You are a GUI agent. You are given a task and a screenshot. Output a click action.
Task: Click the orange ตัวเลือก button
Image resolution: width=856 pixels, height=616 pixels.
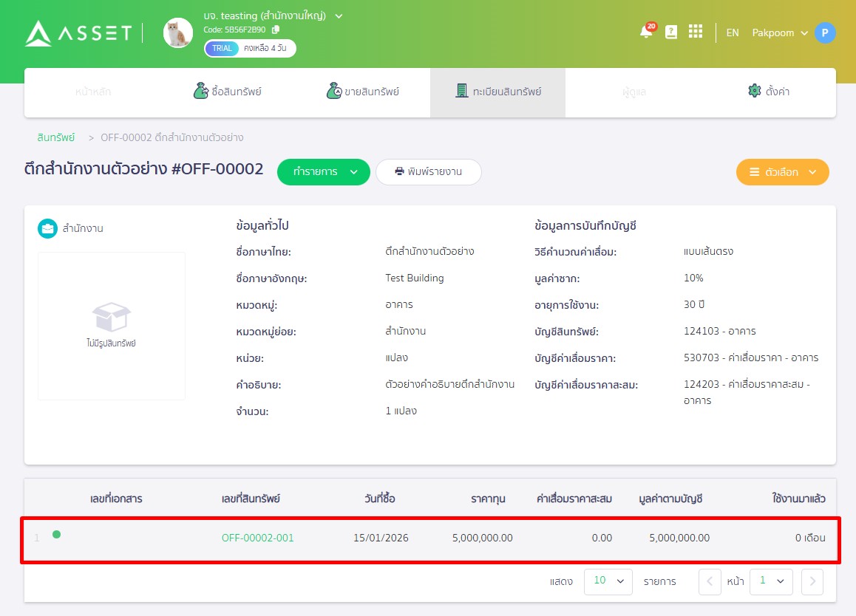pos(782,171)
